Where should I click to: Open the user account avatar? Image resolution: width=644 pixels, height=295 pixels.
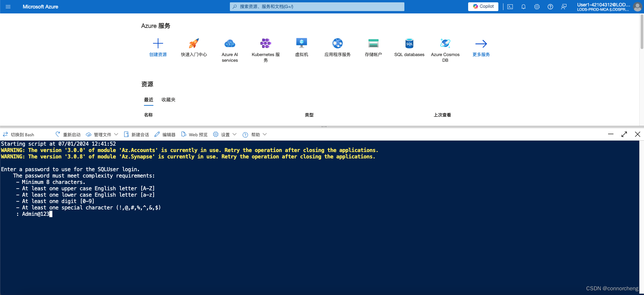pyautogui.click(x=637, y=7)
